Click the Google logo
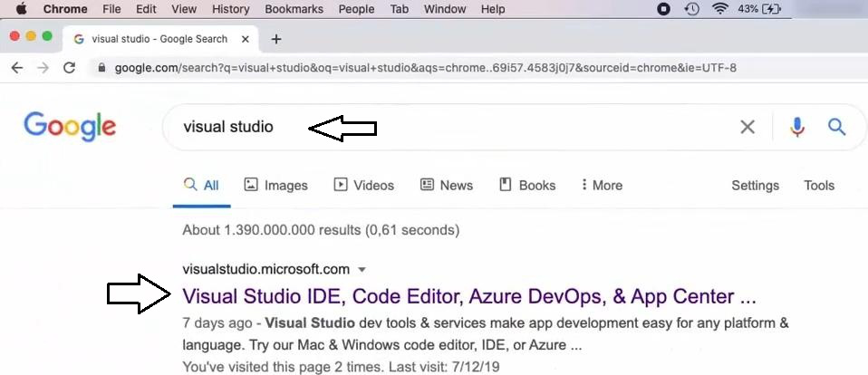 click(70, 127)
